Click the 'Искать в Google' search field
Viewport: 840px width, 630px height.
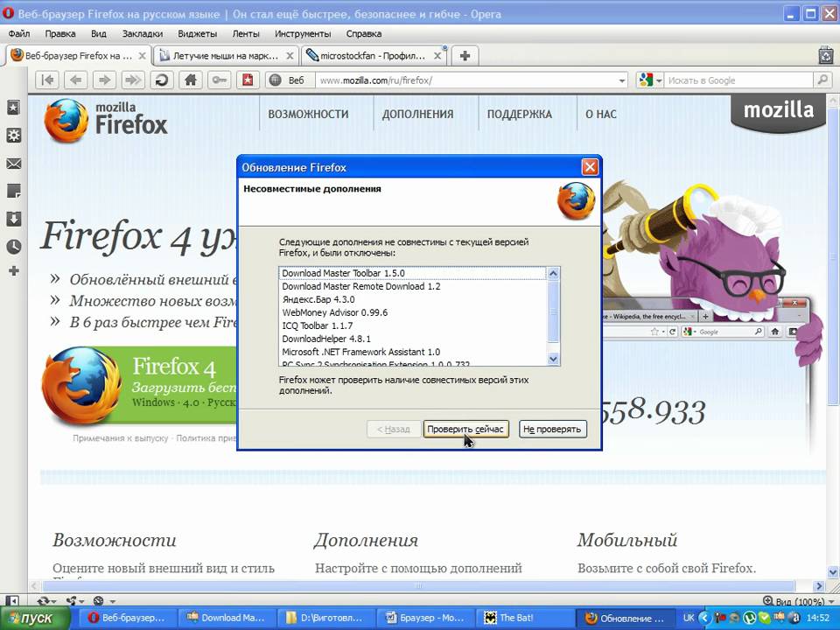point(738,80)
